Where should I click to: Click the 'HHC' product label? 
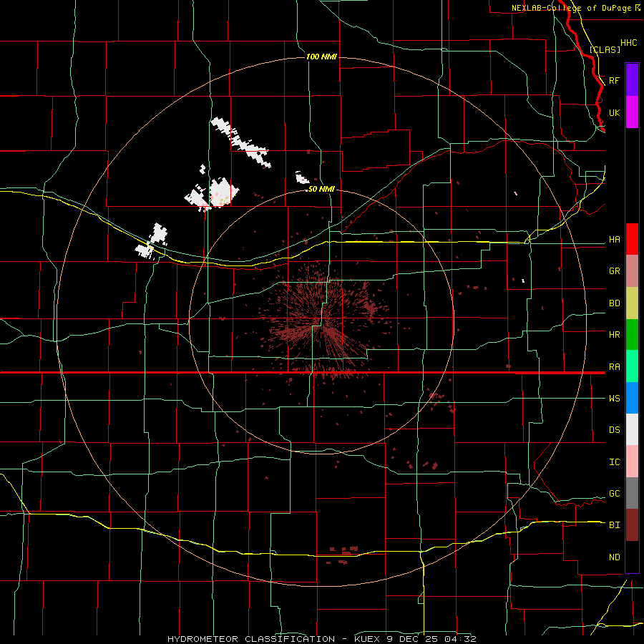[x=629, y=43]
